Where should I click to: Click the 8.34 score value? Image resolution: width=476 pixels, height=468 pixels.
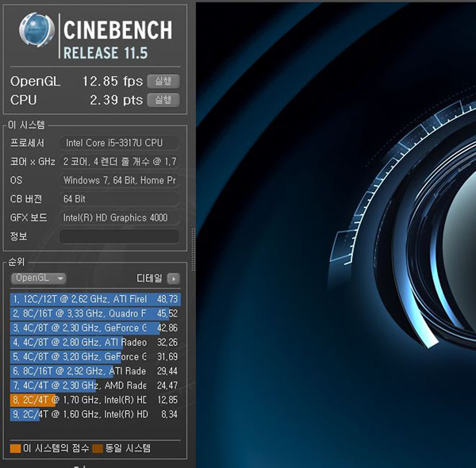tap(170, 414)
